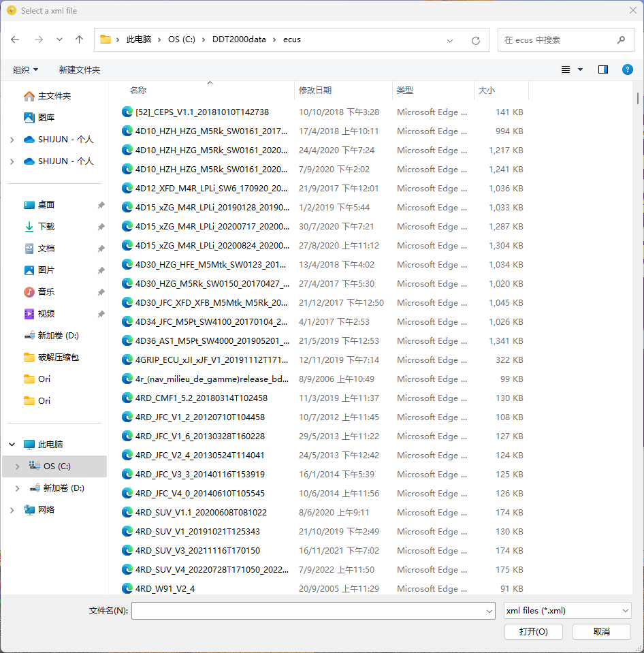Open 视频 quick access folder

[46, 314]
